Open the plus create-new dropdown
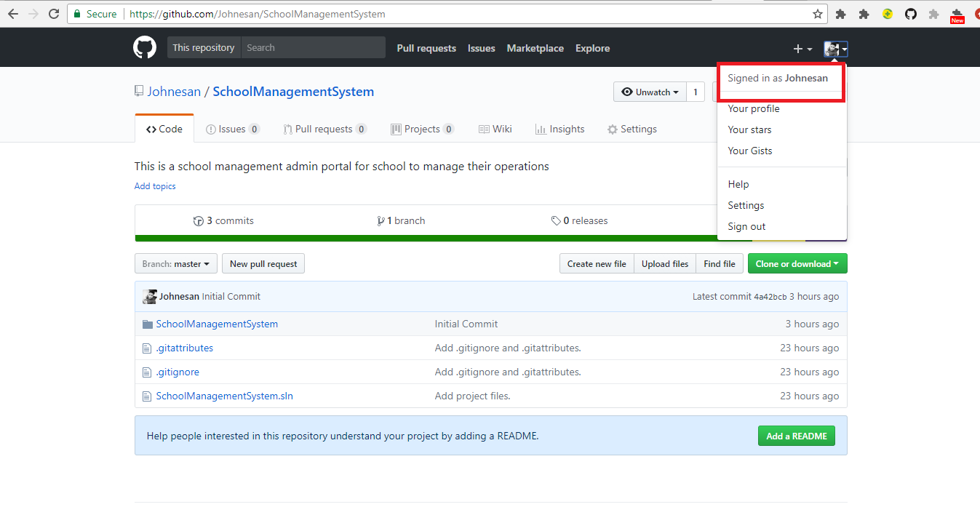Screen dimensions: 980x507 [x=802, y=49]
